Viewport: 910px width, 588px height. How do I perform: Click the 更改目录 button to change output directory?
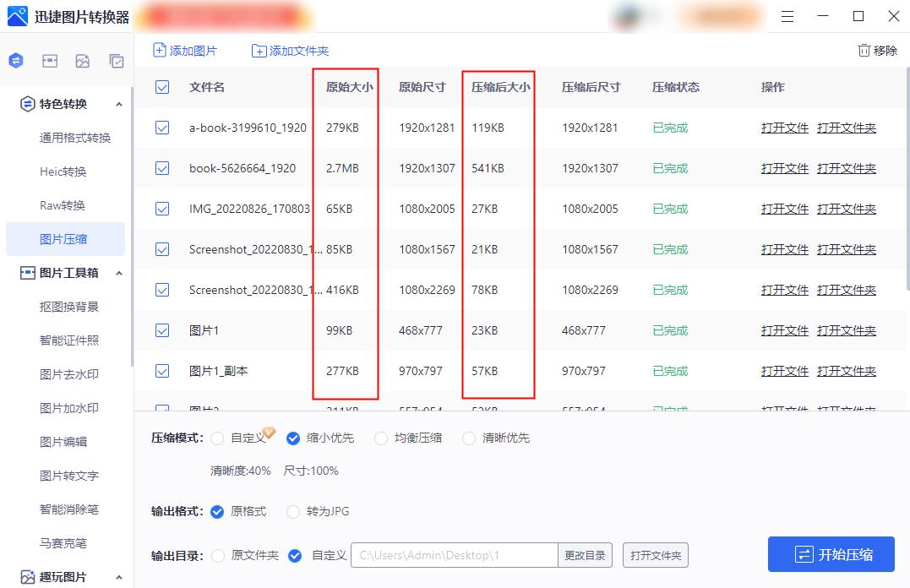(586, 555)
